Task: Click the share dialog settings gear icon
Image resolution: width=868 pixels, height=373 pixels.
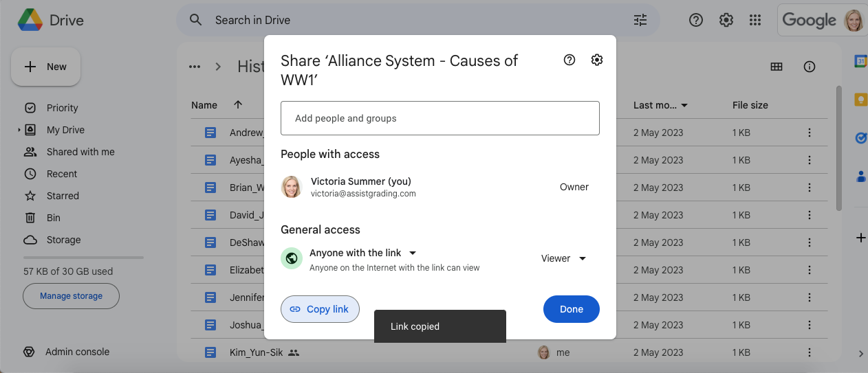Action: [x=596, y=60]
